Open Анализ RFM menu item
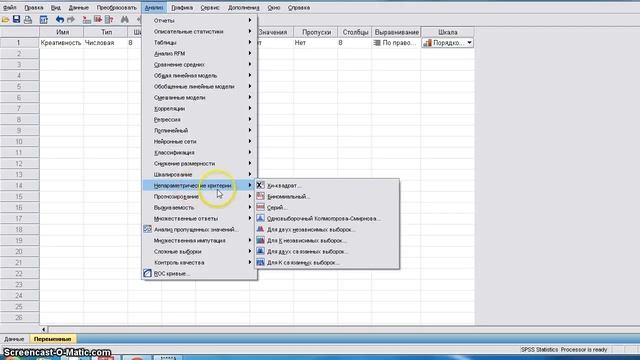 click(199, 53)
